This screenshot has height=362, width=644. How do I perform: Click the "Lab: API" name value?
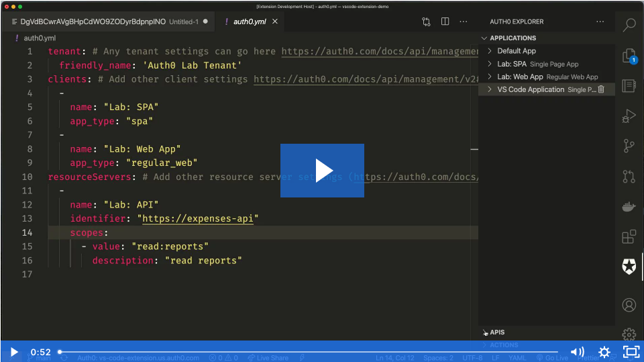[x=131, y=205]
